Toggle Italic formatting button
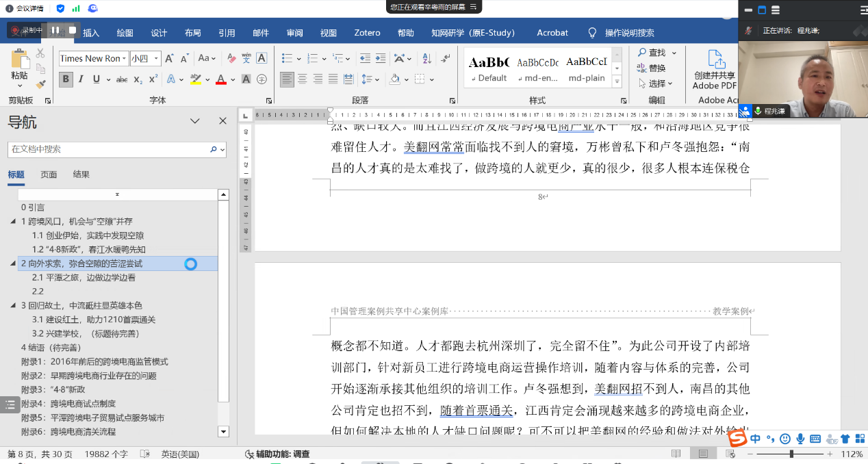The height and width of the screenshot is (464, 868). (81, 79)
